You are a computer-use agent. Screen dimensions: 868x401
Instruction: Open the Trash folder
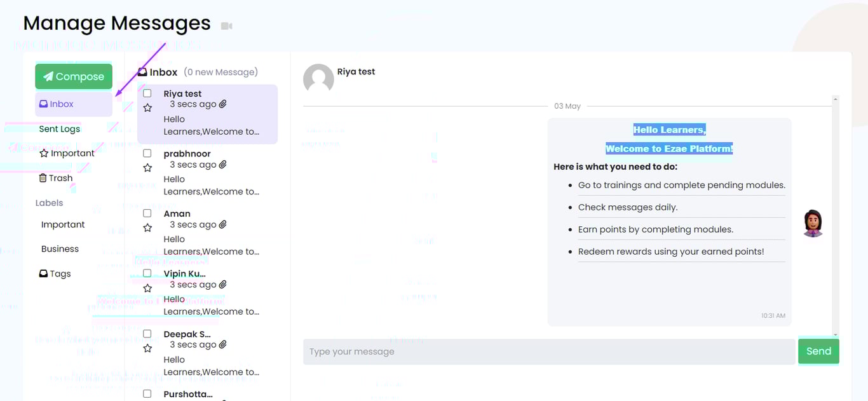(56, 178)
